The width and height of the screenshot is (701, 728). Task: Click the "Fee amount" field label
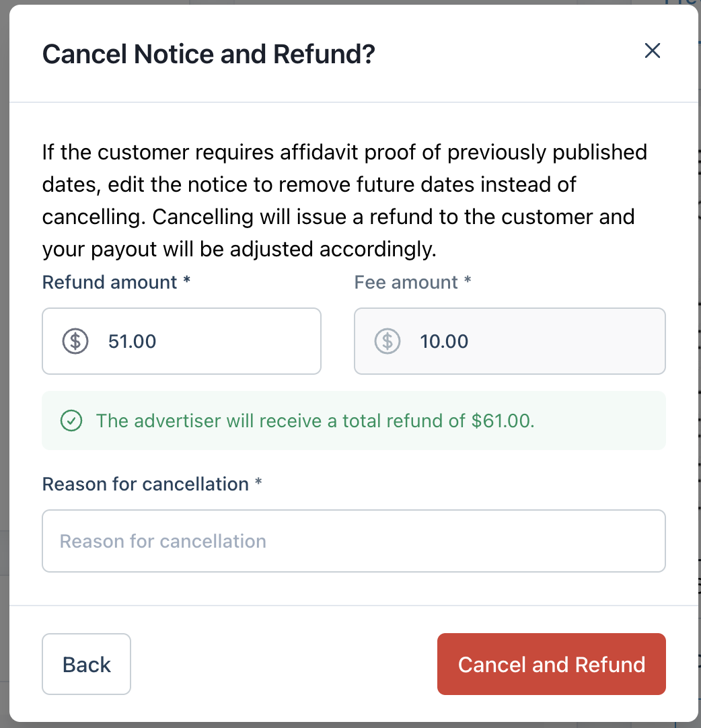tap(406, 282)
